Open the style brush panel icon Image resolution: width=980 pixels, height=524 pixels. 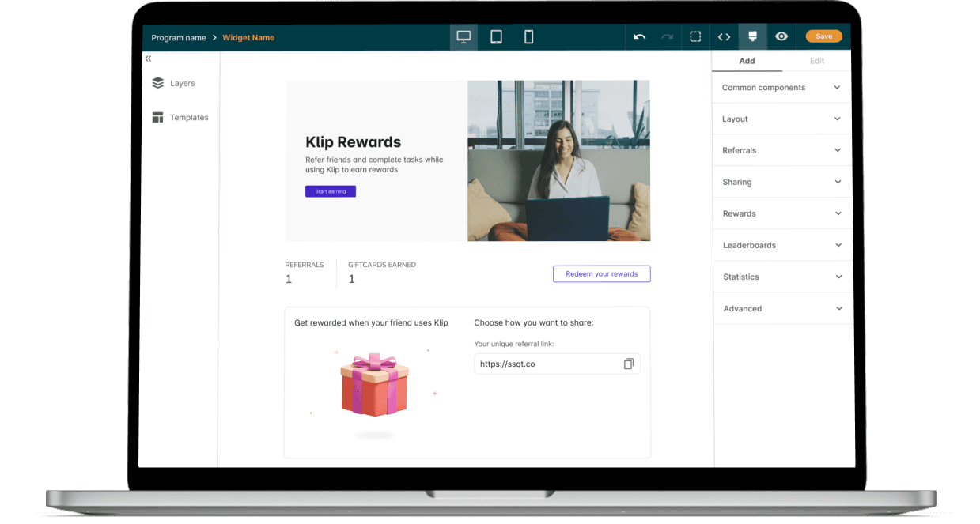(752, 37)
